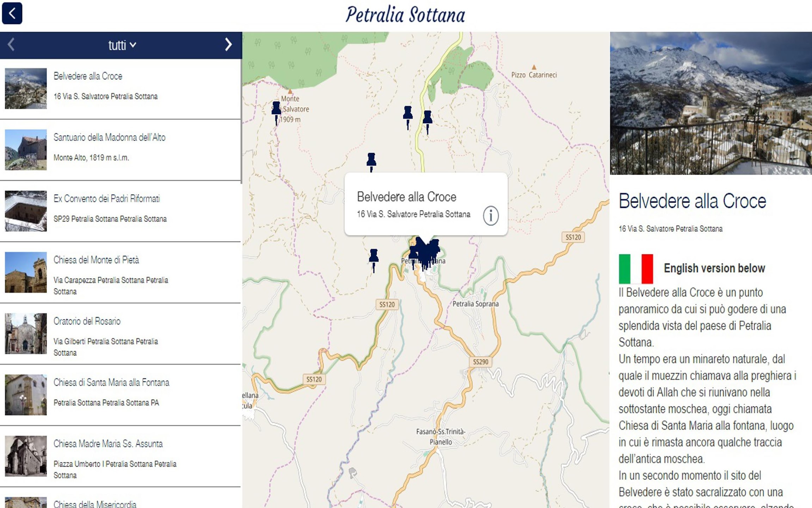Click 'Fasanò-Ss.Trinità-Pianello' label on map
The height and width of the screenshot is (508, 812).
[441, 437]
